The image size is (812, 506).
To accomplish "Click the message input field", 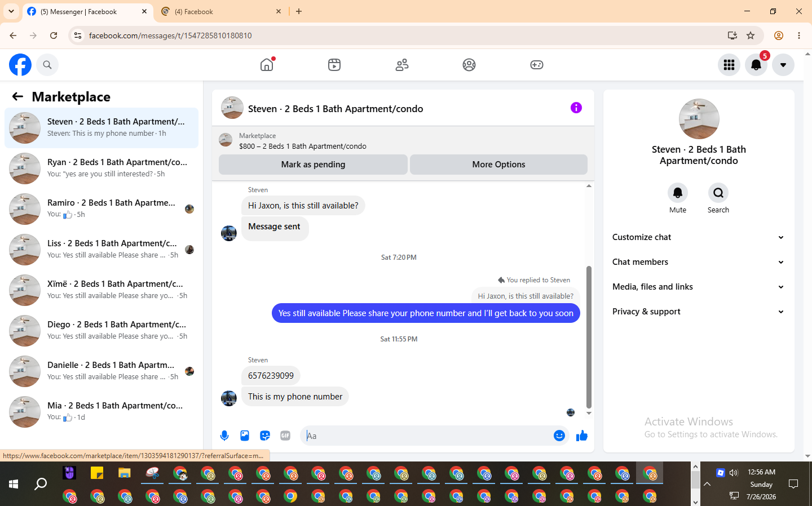I will (x=426, y=436).
